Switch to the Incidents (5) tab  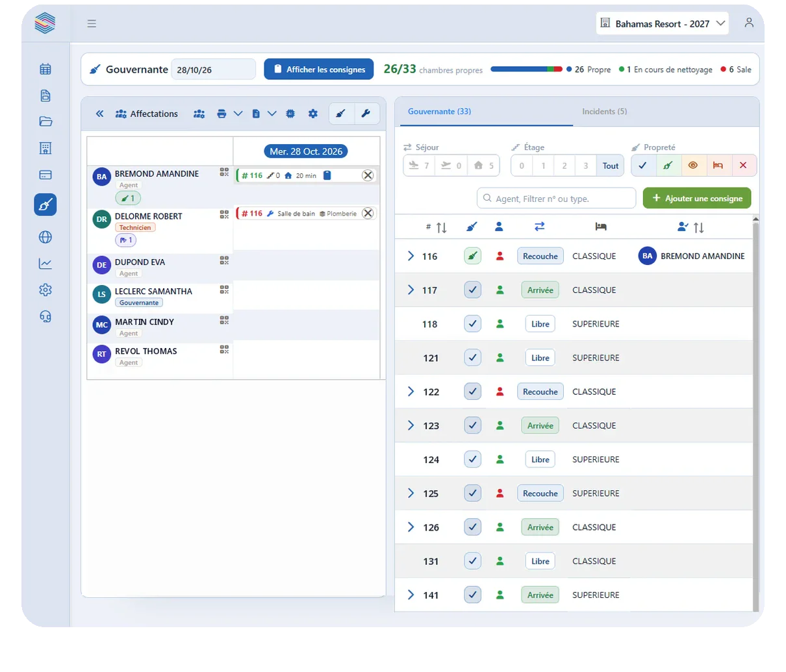pos(605,112)
